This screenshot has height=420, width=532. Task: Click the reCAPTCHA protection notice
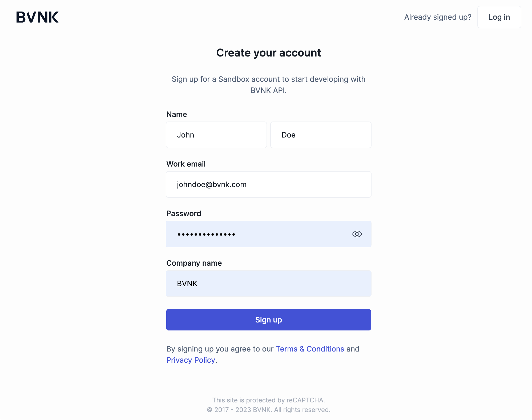point(268,400)
